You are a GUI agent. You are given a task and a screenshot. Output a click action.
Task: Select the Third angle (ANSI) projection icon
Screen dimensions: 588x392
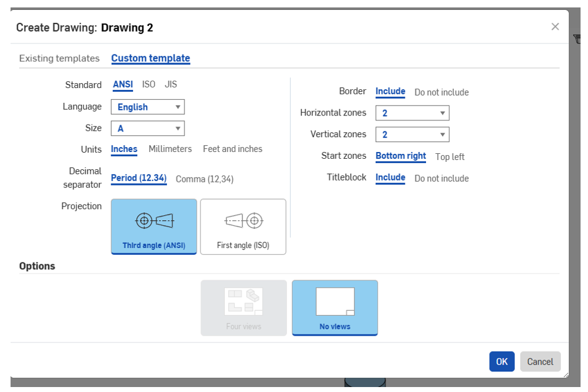click(x=154, y=221)
